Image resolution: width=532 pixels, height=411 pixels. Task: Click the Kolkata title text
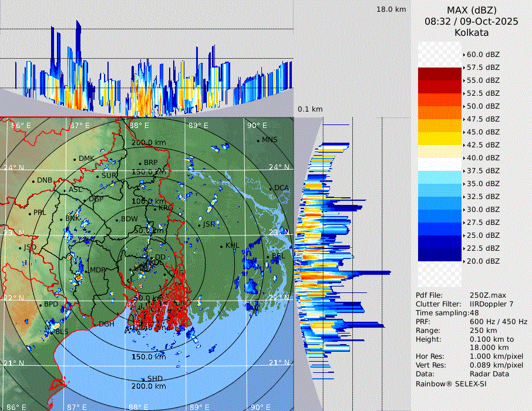[471, 32]
